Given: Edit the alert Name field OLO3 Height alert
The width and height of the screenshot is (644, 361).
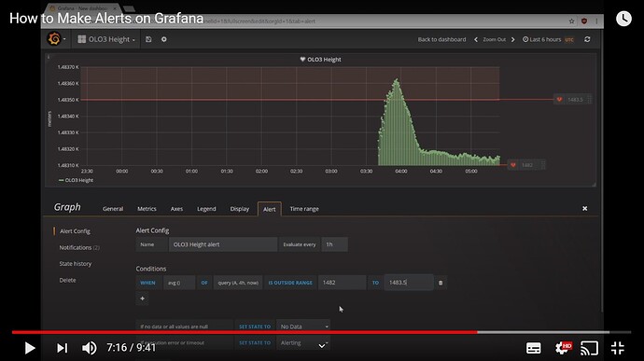Looking at the screenshot, I should pos(223,244).
